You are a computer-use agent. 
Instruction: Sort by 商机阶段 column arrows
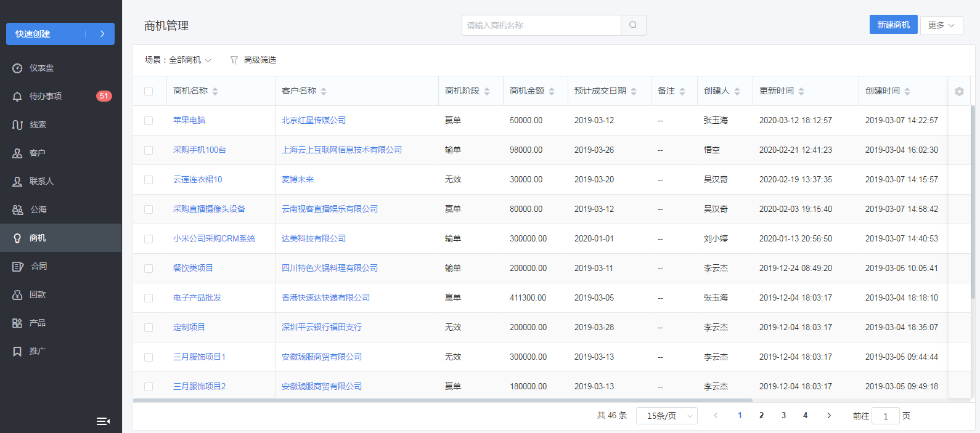tap(487, 91)
